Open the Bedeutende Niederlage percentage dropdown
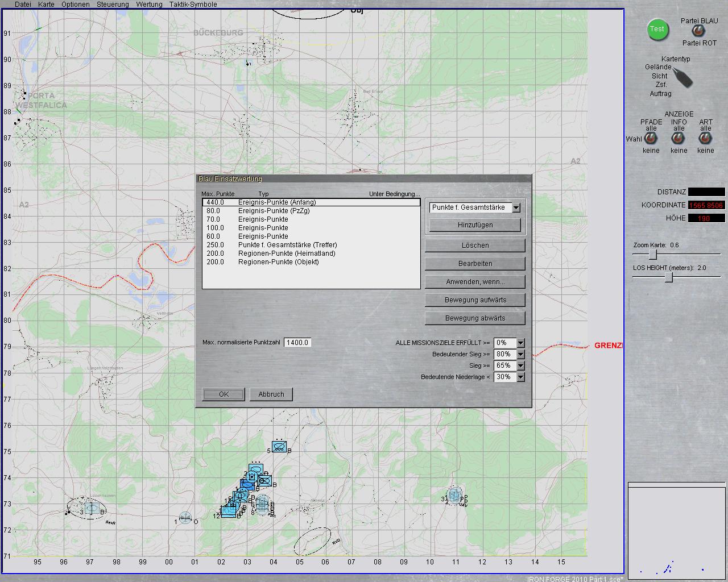Screen dimensions: 728x582 click(x=520, y=377)
